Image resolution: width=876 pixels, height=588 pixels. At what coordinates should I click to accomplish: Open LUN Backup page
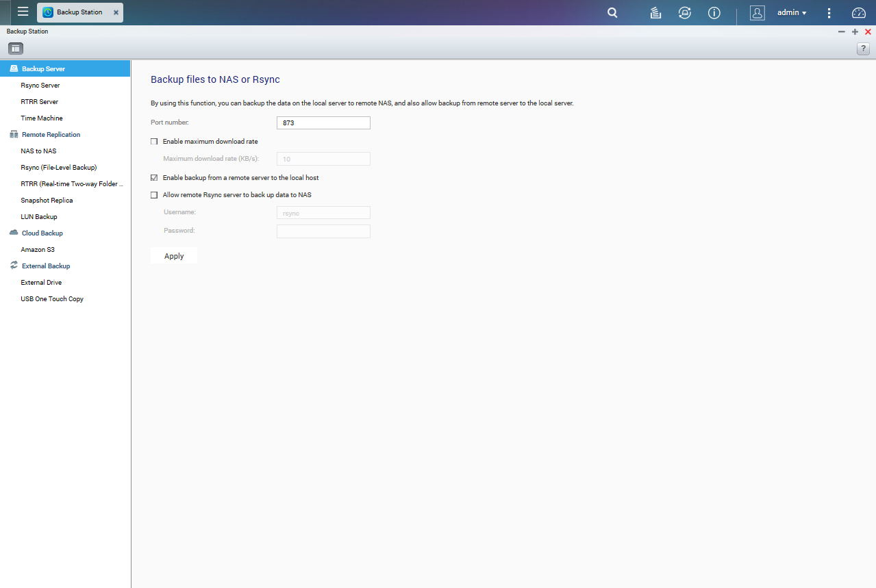(x=39, y=217)
